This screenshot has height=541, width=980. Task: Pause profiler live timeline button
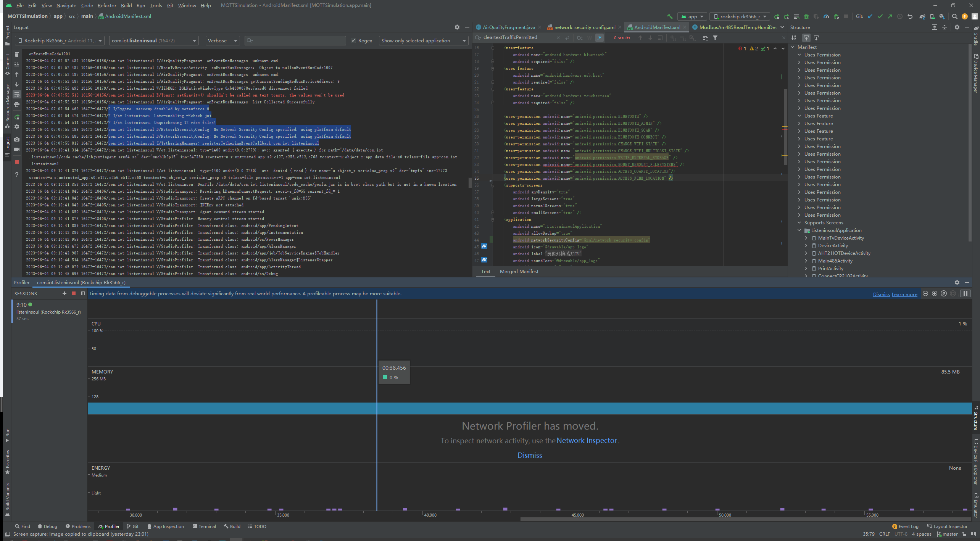point(965,293)
